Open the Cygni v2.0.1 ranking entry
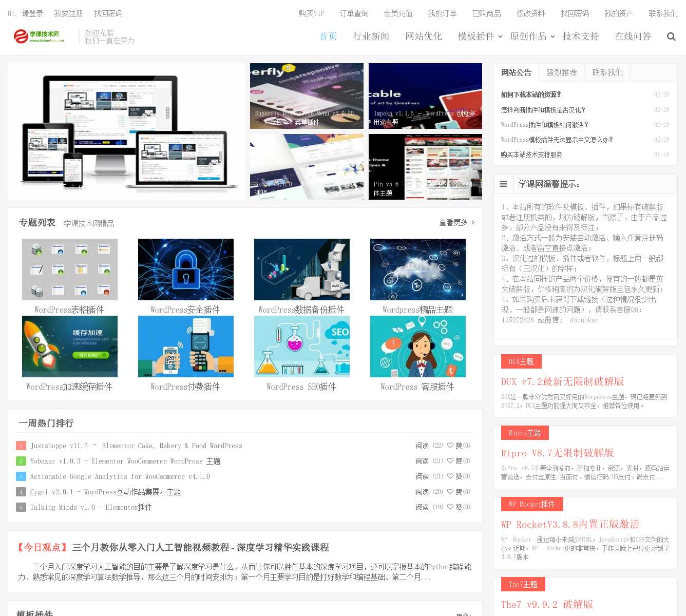The width and height of the screenshot is (686, 616). tap(105, 492)
